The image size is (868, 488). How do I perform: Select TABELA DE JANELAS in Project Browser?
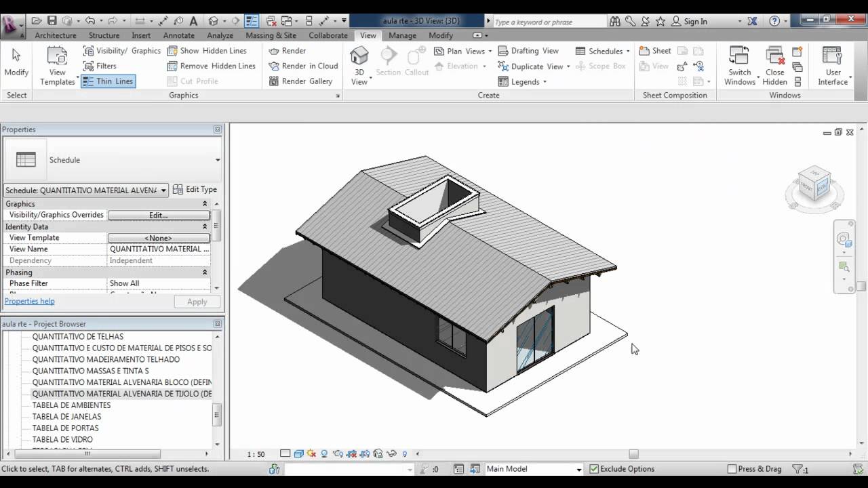(x=66, y=417)
